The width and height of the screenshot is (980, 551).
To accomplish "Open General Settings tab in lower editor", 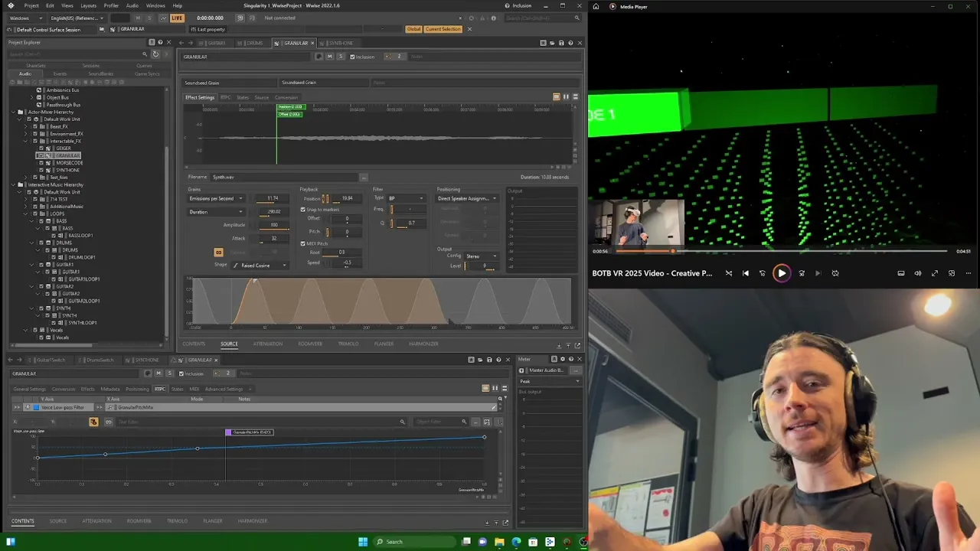I will pyautogui.click(x=29, y=389).
